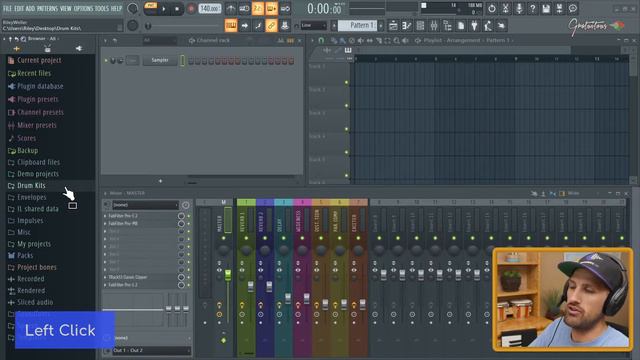Click the render audio export icon
The height and width of the screenshot is (360, 640).
559,8
